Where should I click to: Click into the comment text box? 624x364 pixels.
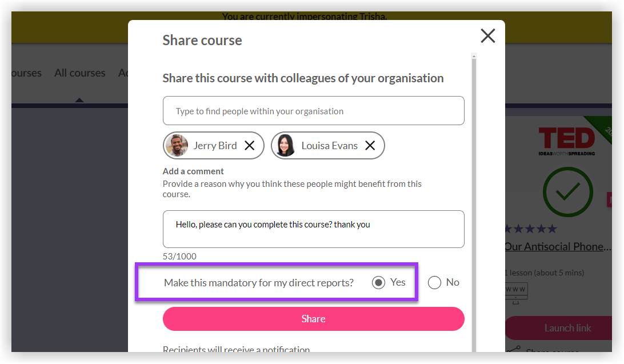[313, 229]
